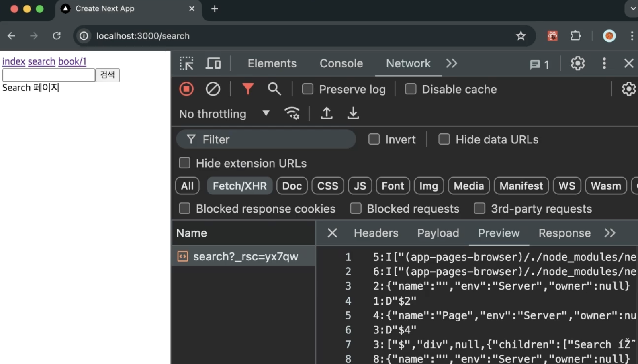
Task: Check Blocked requests
Action: [x=356, y=208]
